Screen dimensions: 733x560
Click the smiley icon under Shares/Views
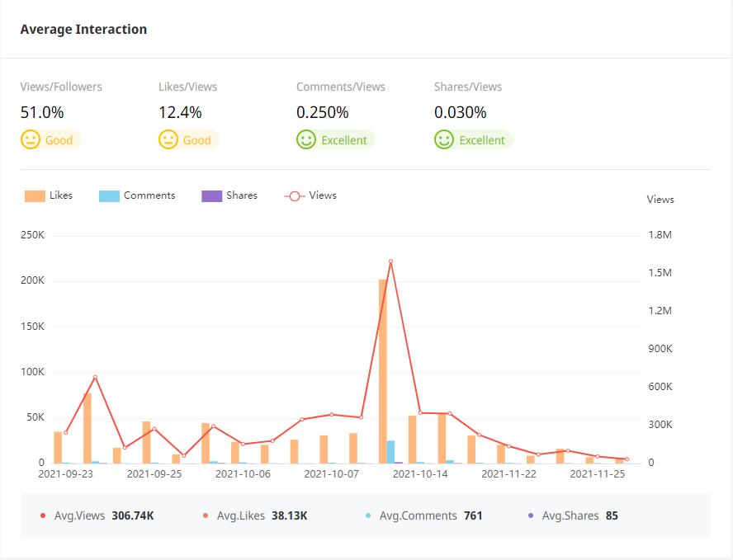click(x=444, y=139)
